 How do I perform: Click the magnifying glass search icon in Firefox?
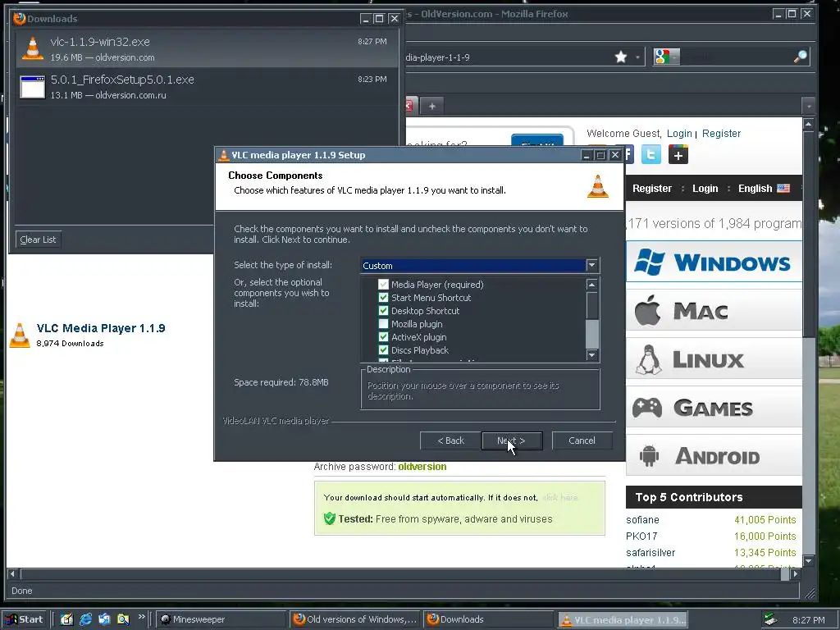click(801, 57)
